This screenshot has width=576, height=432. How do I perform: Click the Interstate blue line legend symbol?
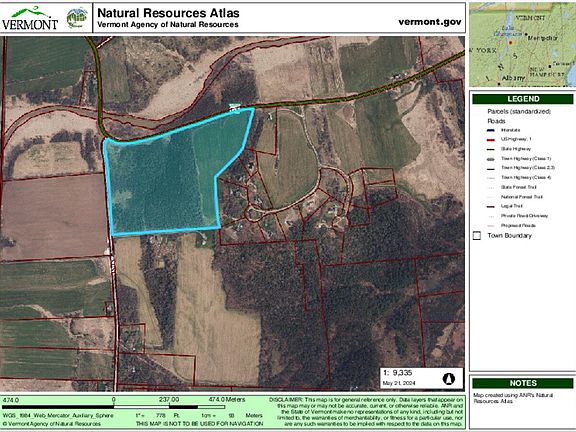point(490,130)
